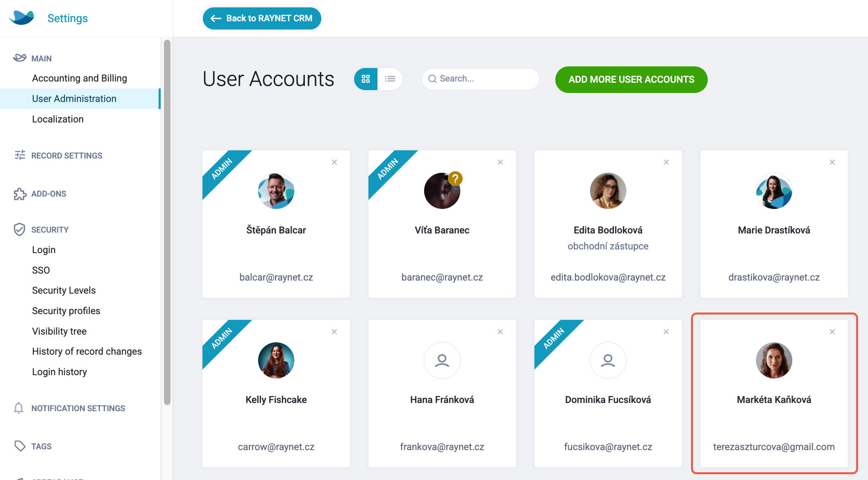Click the RAYNET bird logo
This screenshot has height=480, width=868.
[22, 18]
